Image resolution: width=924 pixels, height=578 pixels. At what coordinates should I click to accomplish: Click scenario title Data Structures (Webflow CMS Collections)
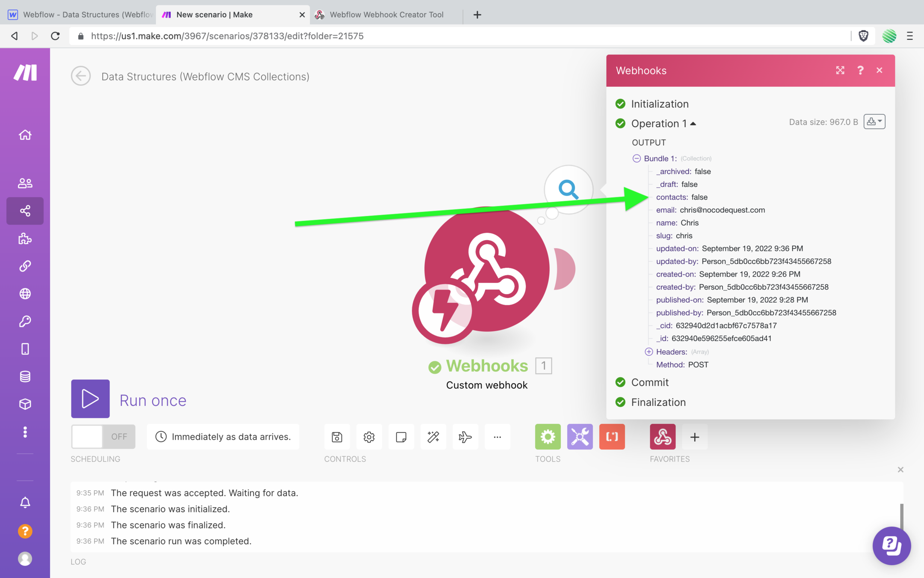pos(205,76)
